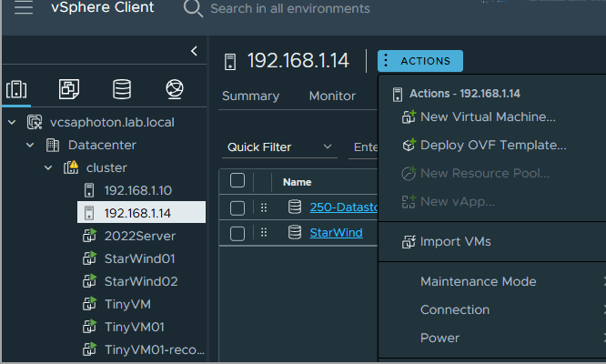Click host icon beside the 192.168.1.14 title
This screenshot has width=606, height=364.
pyautogui.click(x=230, y=62)
